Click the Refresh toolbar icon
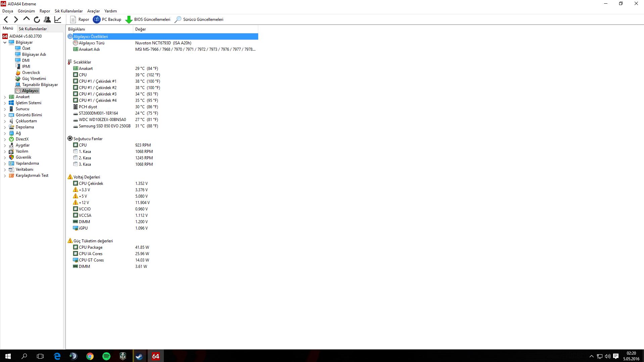This screenshot has height=362, width=644. (37, 19)
